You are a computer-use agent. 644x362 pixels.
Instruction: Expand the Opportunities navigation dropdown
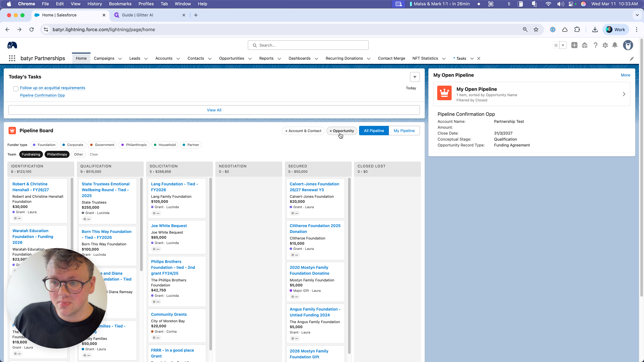(250, 59)
